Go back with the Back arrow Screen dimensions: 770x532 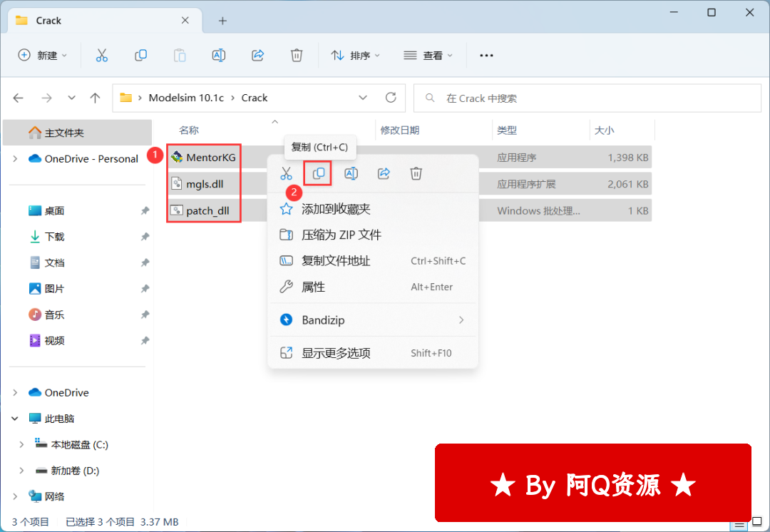[x=19, y=98]
